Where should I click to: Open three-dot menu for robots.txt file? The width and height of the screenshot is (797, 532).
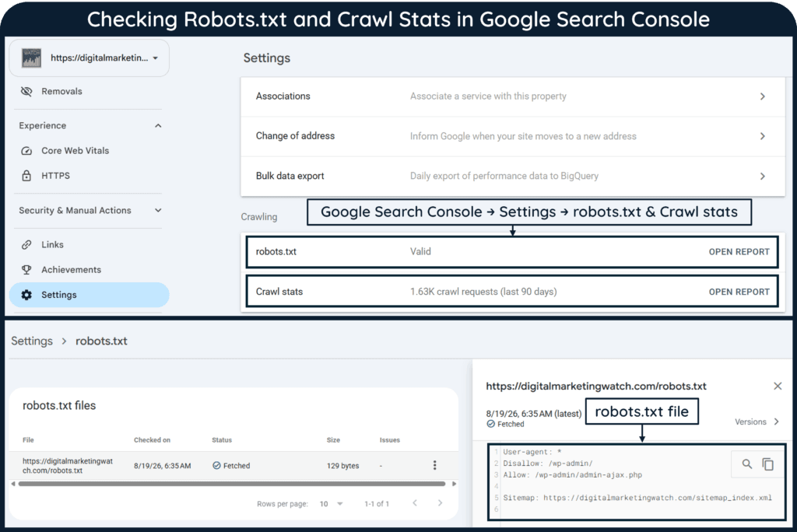(x=434, y=465)
